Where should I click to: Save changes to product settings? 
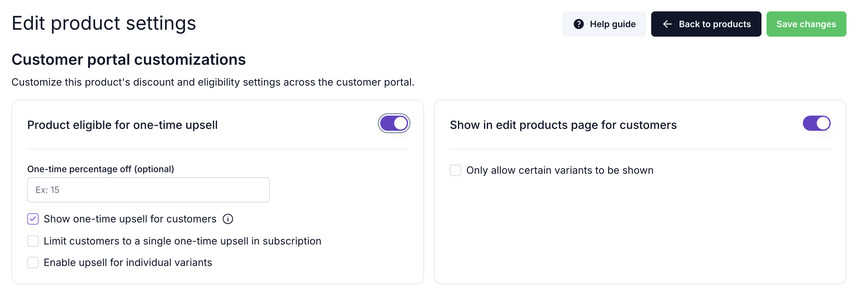click(x=806, y=24)
